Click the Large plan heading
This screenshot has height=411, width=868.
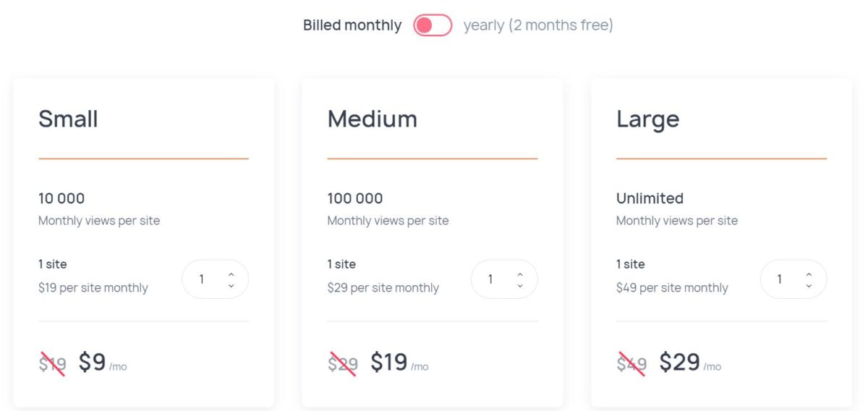pos(648,119)
